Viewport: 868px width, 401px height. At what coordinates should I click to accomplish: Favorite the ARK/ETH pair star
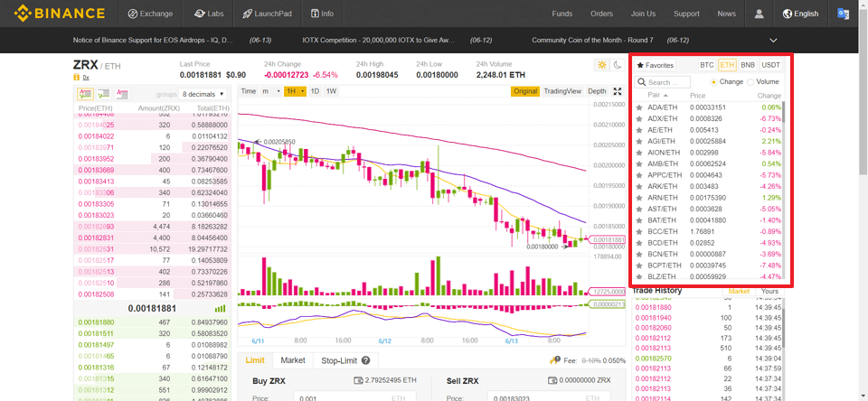pos(639,186)
